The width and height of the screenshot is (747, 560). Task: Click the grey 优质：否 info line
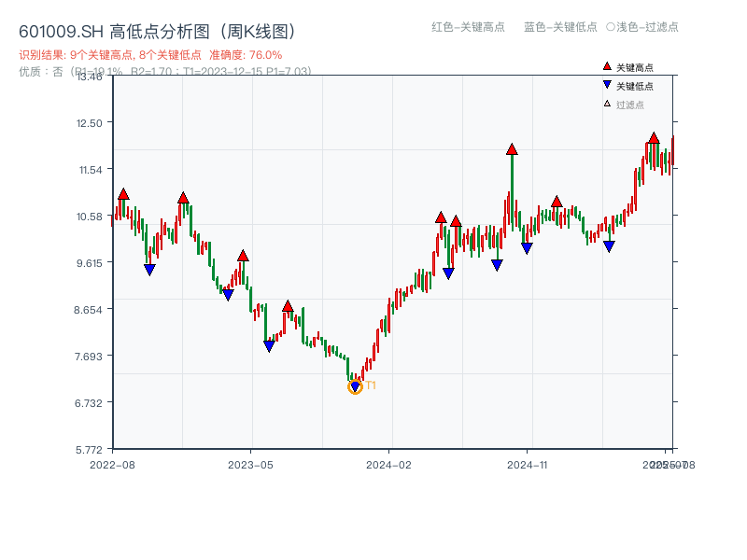165,72
